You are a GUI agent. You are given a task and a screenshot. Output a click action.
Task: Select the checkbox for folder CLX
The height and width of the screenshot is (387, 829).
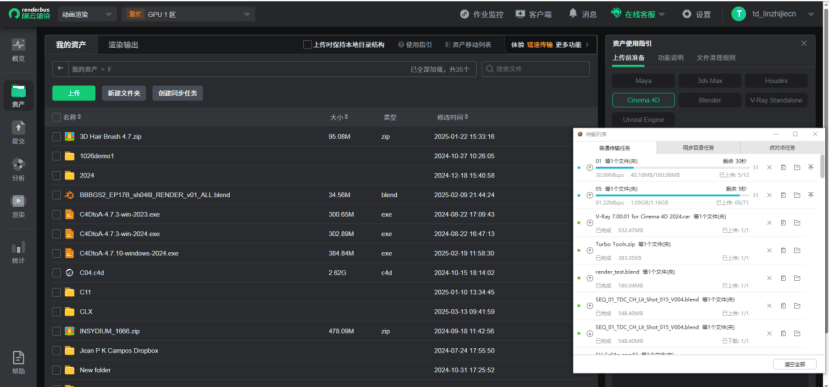point(57,311)
